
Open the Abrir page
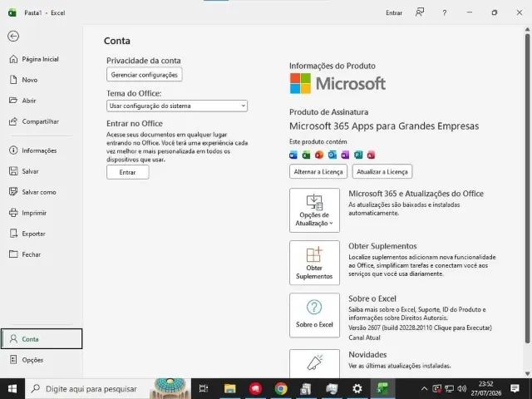pos(22,101)
